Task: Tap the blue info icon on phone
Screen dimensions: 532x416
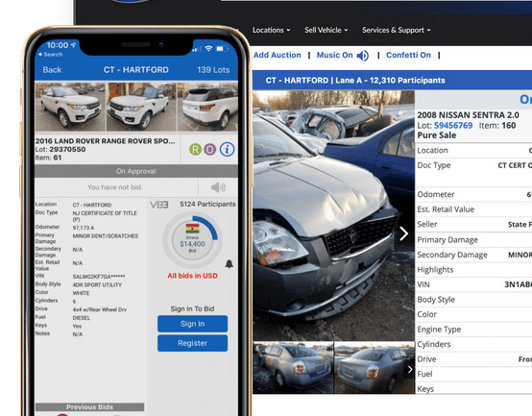Action: 227,149
